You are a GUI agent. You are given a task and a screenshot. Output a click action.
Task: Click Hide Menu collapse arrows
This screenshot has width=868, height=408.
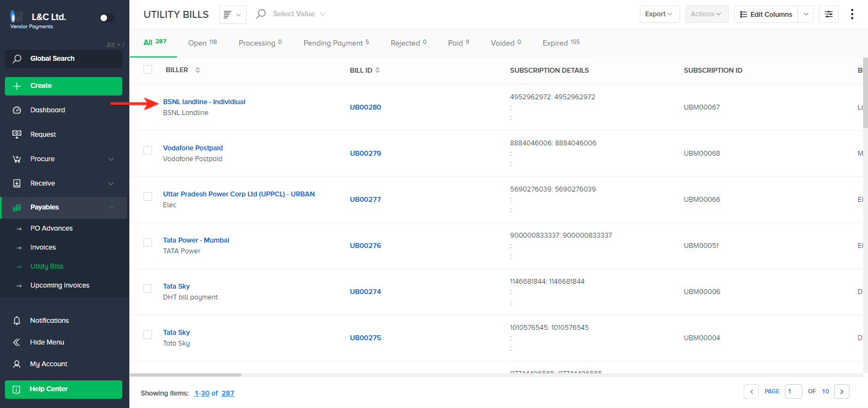[x=17, y=342]
